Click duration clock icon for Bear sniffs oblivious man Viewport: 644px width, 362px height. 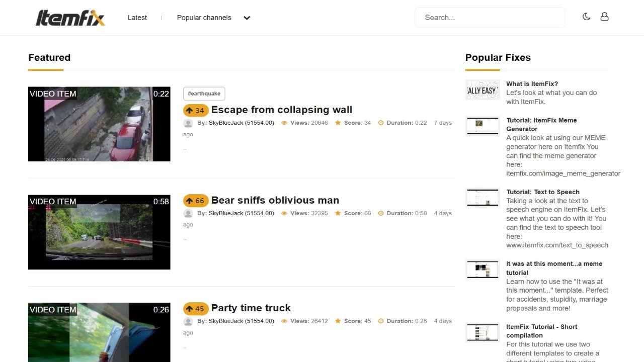click(x=381, y=213)
